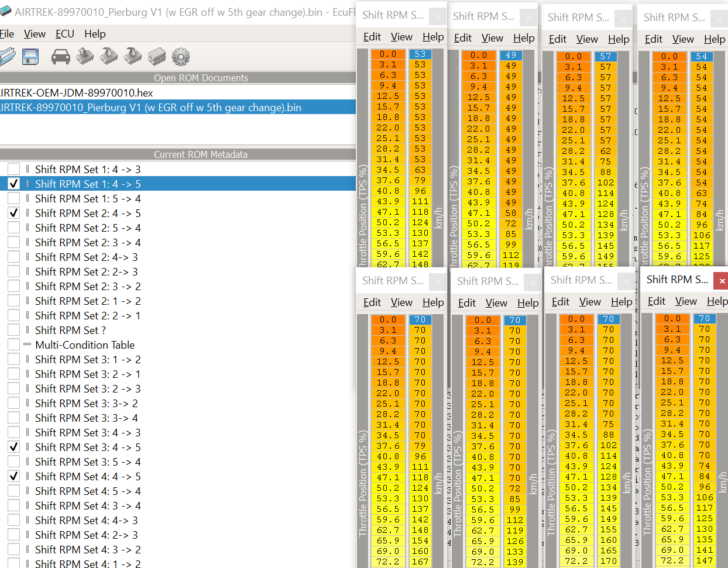
Task: Open settings via the gear icon
Action: point(181,57)
